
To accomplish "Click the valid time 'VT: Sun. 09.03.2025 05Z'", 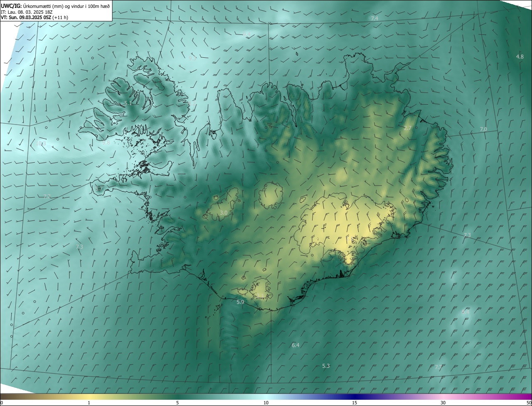I will tap(26, 17).
